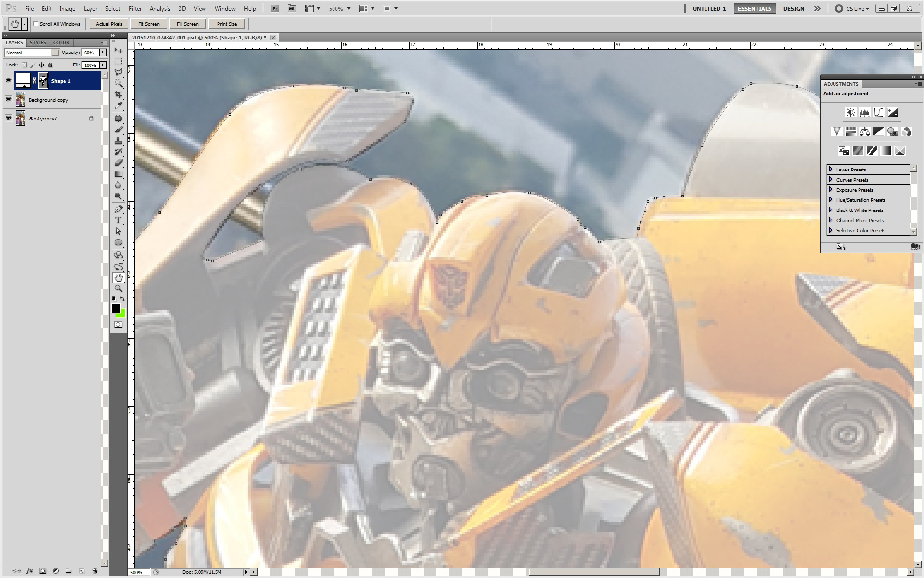Toggle Quick Mask mode
The height and width of the screenshot is (578, 924).
pos(118,325)
